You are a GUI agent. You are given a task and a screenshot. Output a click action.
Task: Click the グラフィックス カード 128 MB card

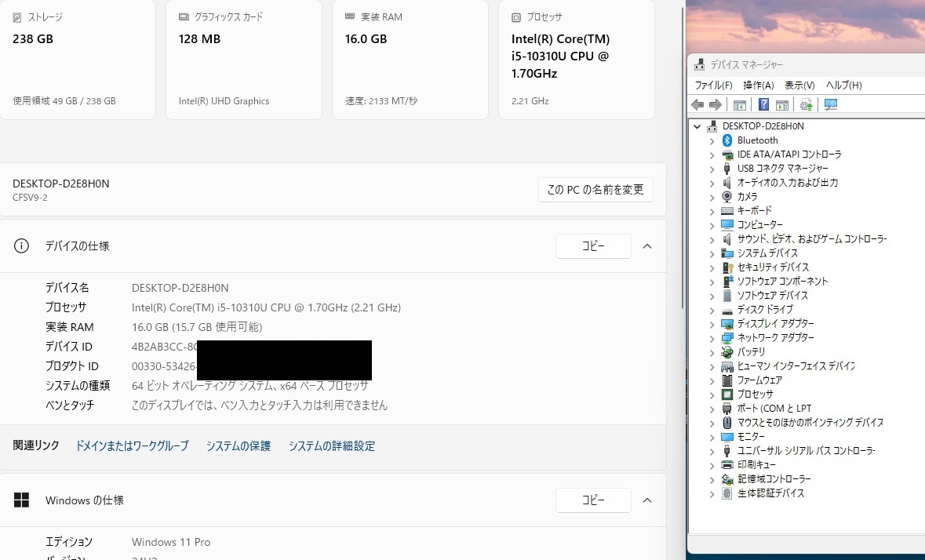click(244, 59)
